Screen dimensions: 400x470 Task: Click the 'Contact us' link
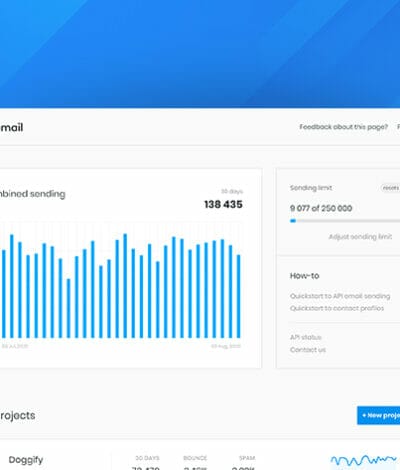(308, 350)
